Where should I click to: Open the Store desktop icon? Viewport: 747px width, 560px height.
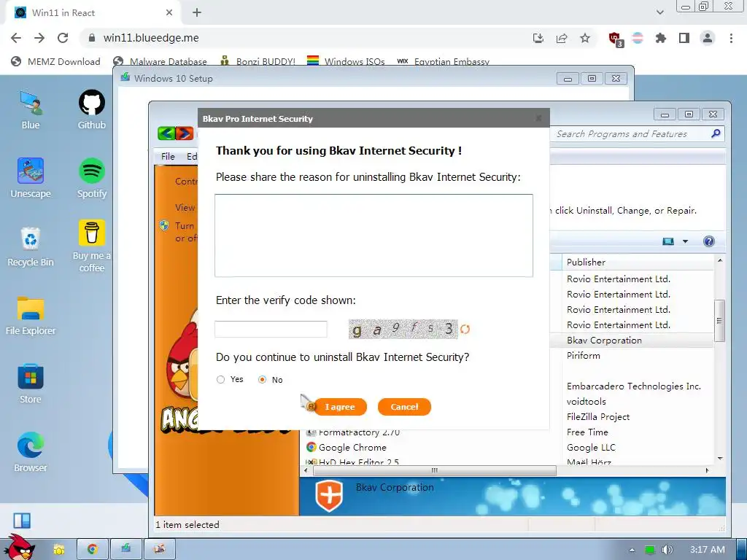(x=31, y=384)
